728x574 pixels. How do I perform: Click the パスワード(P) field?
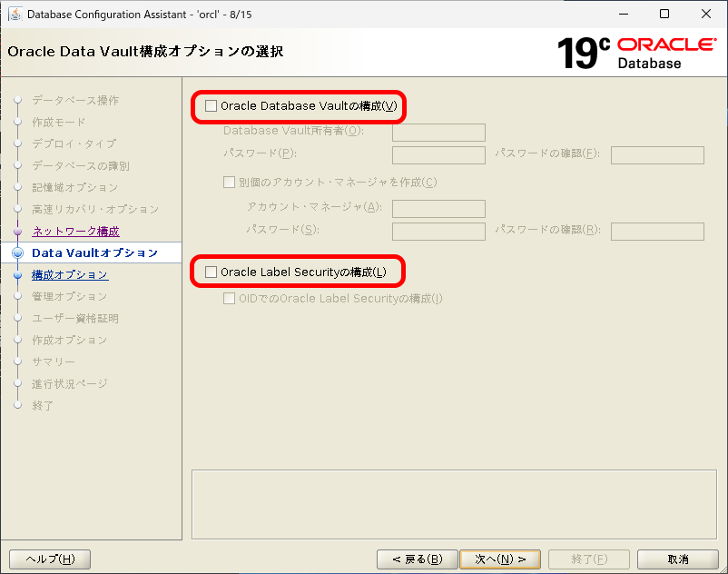pyautogui.click(x=438, y=154)
